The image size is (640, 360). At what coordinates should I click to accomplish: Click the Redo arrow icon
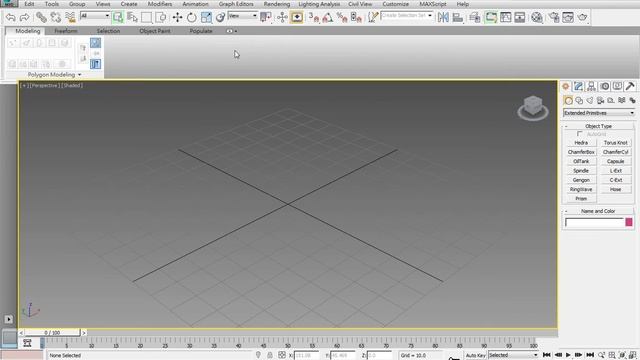tap(24, 17)
